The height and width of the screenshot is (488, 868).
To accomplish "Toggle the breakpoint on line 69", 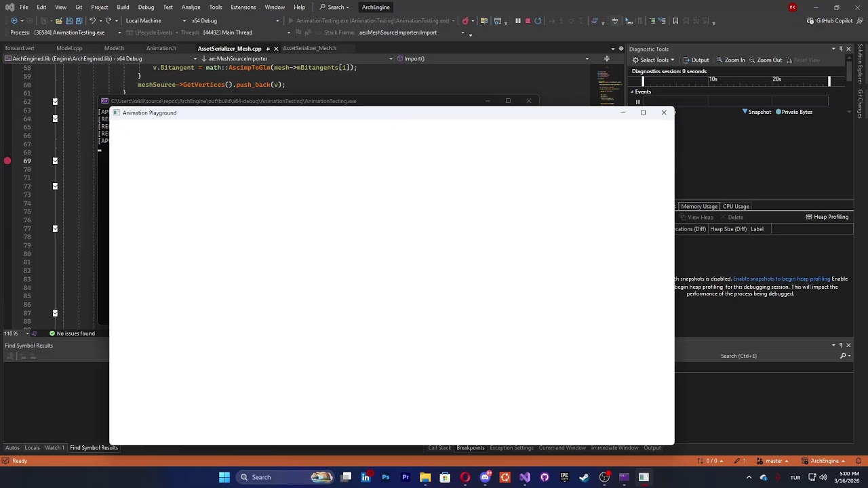I will pos(7,161).
